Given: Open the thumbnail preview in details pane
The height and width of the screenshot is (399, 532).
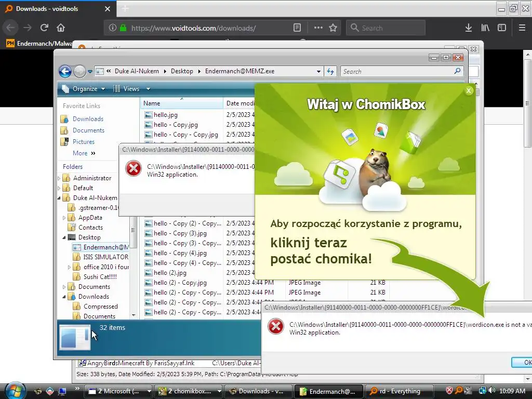Looking at the screenshot, I should 75,337.
